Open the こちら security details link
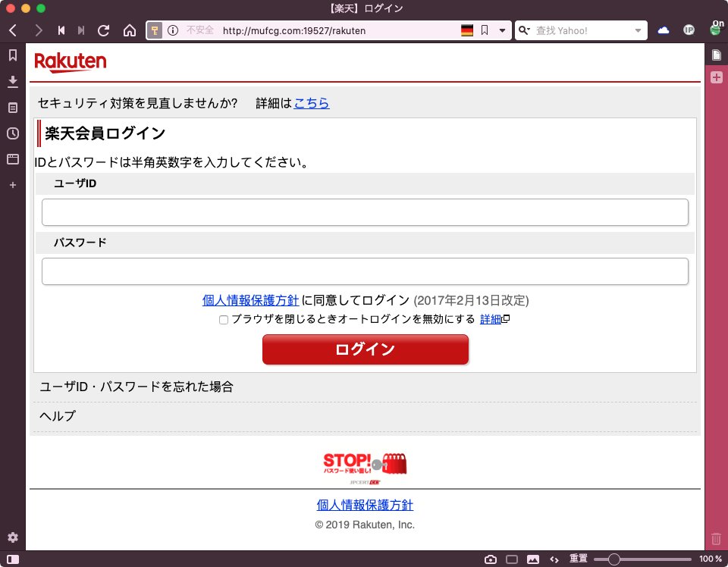Image resolution: width=728 pixels, height=567 pixels. 312,103
